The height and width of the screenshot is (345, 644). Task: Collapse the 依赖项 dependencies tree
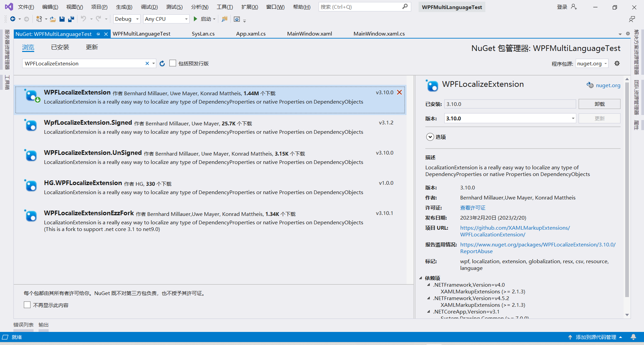(x=421, y=278)
